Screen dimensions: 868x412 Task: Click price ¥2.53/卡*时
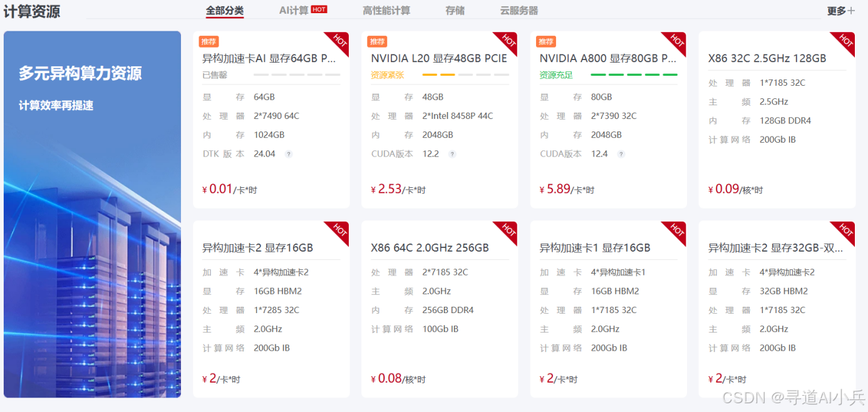[x=398, y=189]
